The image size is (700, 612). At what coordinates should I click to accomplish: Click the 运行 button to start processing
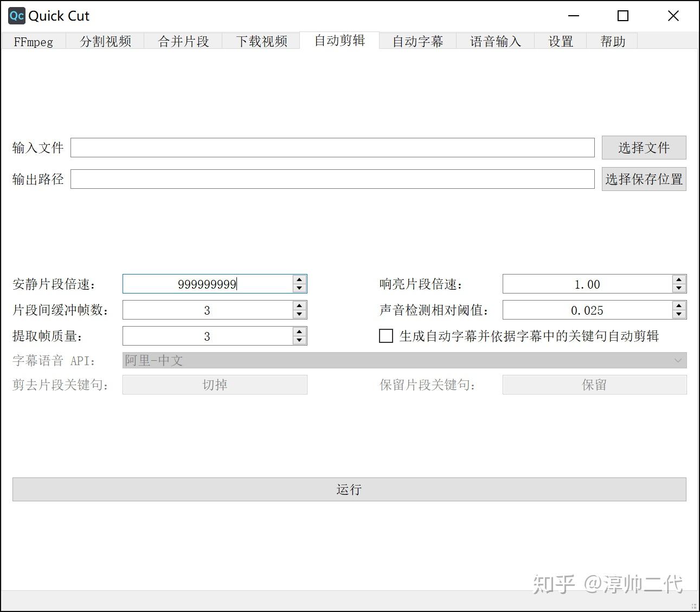click(349, 489)
